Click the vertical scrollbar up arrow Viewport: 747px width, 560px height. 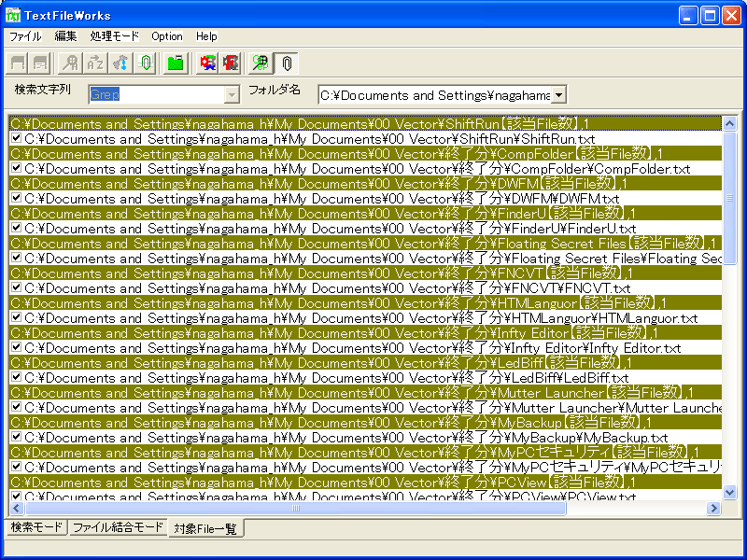point(729,124)
